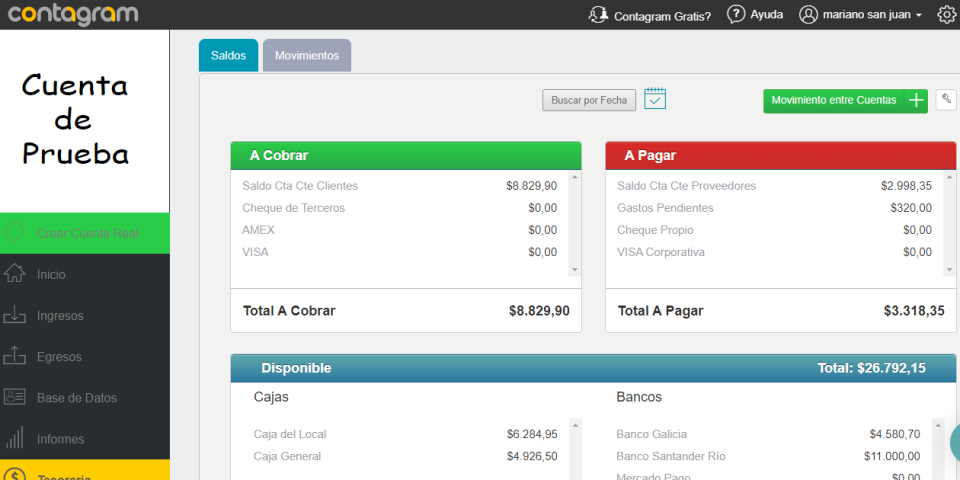
Task: Click the circle icon beside Crear Cuenta Real
Action: point(15,233)
